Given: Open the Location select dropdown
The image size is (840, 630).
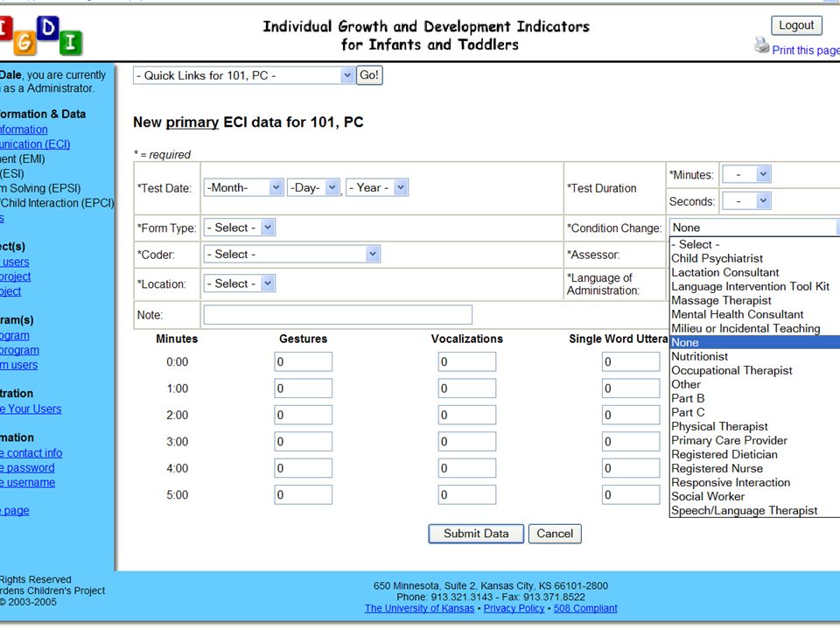Looking at the screenshot, I should (240, 283).
